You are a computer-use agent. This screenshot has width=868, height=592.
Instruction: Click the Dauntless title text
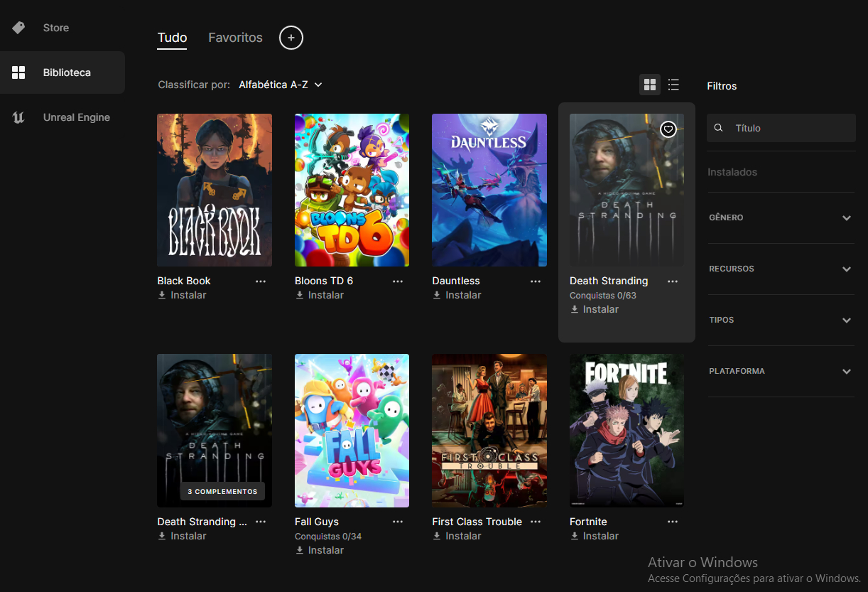point(456,281)
